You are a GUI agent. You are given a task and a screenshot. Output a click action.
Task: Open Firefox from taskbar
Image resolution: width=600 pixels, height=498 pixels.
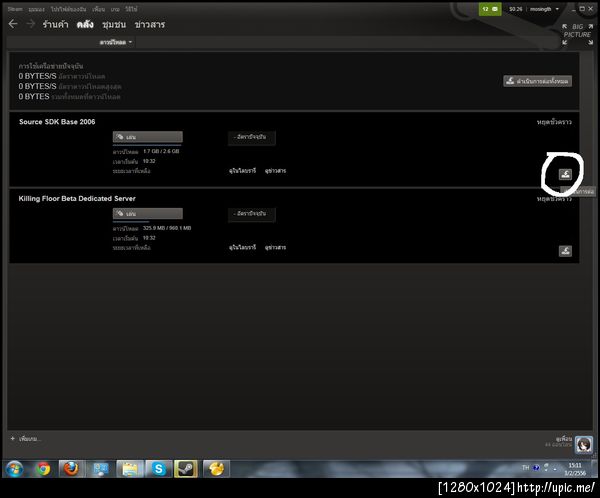click(71, 469)
